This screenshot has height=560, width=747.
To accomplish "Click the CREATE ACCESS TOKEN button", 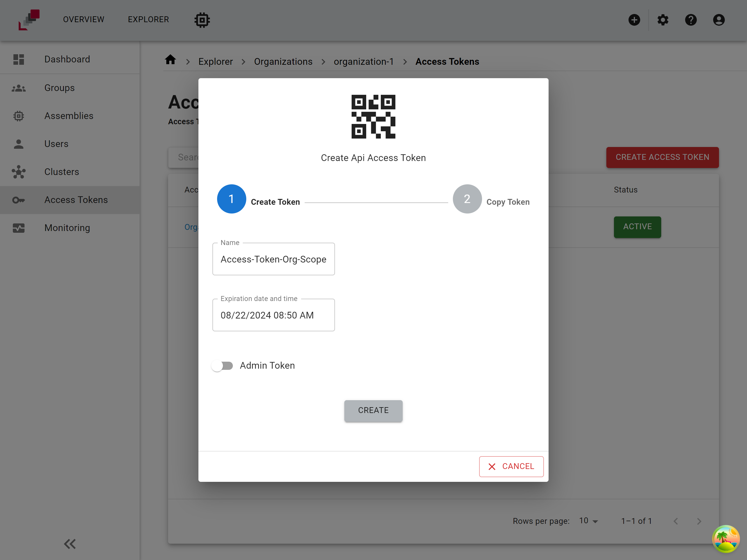I will click(662, 157).
